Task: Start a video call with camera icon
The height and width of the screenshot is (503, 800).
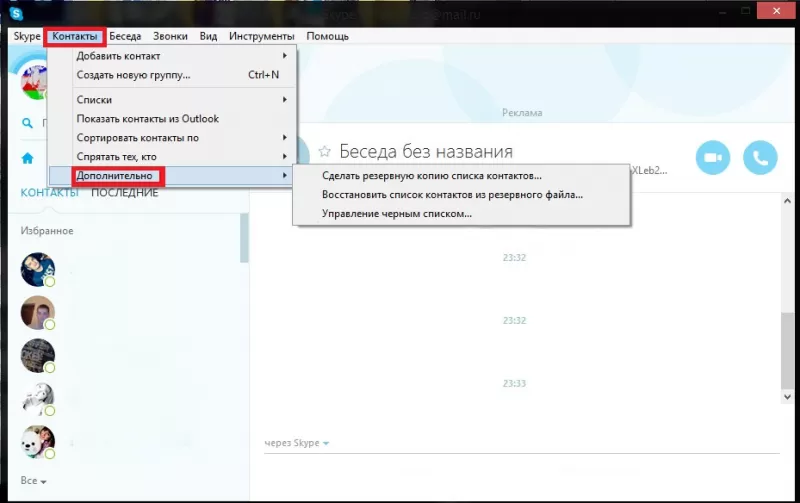Action: (713, 158)
